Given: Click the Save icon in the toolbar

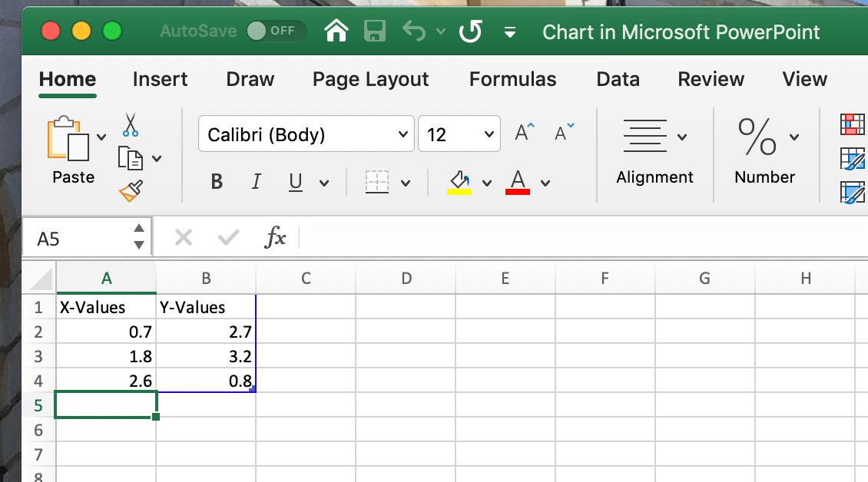Looking at the screenshot, I should [374, 31].
